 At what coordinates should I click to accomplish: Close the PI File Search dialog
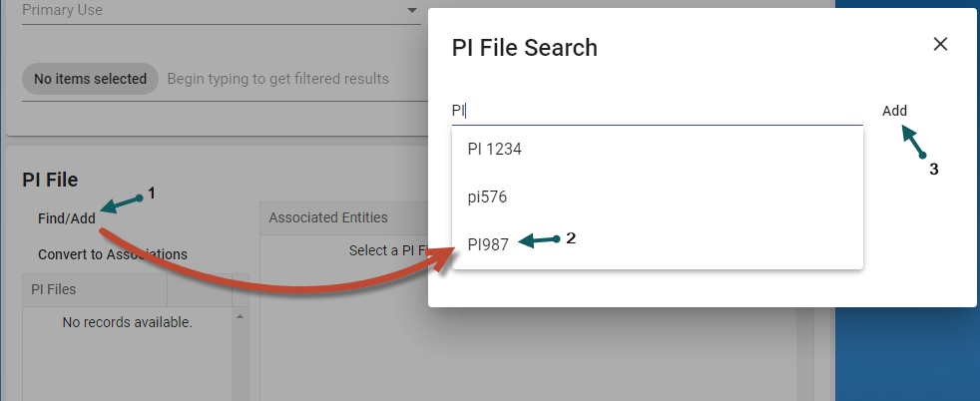(x=940, y=44)
